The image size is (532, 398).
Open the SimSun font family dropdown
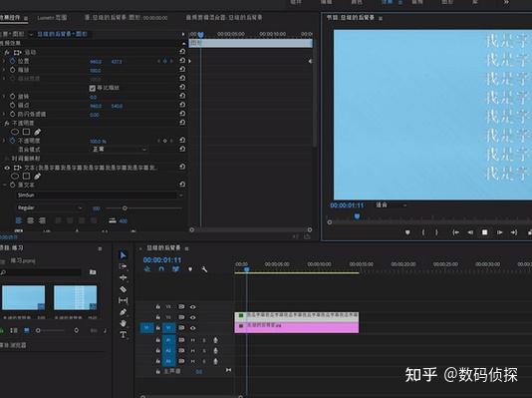(100, 196)
